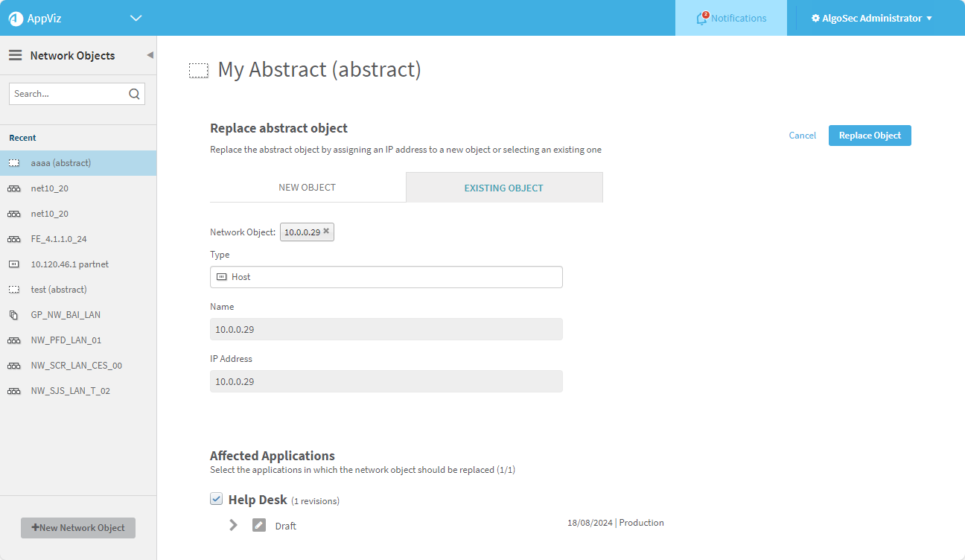Expand the AppViz product switcher dropdown
The width and height of the screenshot is (965, 560).
tap(136, 19)
